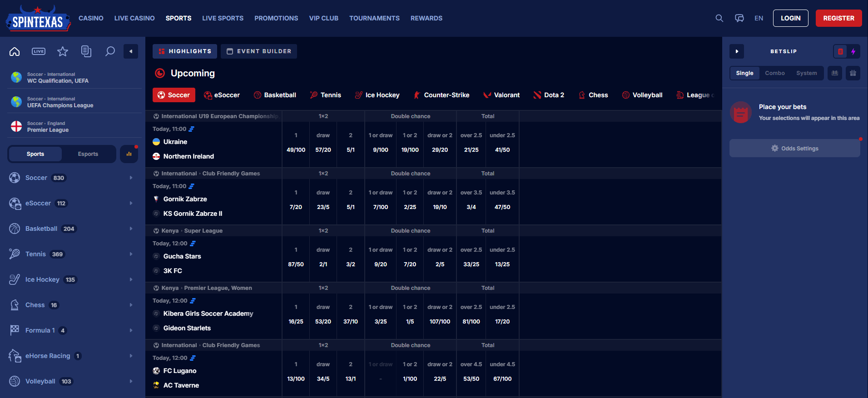Select Valorant upcoming filter
868x398 pixels.
coord(501,95)
